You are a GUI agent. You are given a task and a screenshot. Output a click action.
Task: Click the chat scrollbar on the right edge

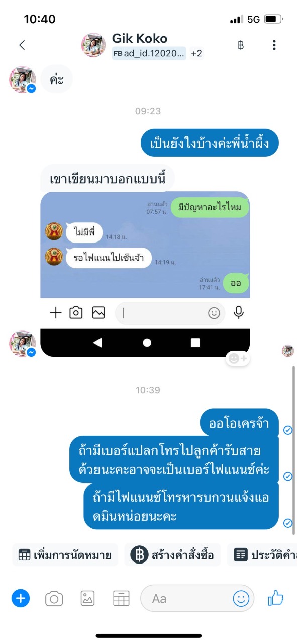point(293,450)
